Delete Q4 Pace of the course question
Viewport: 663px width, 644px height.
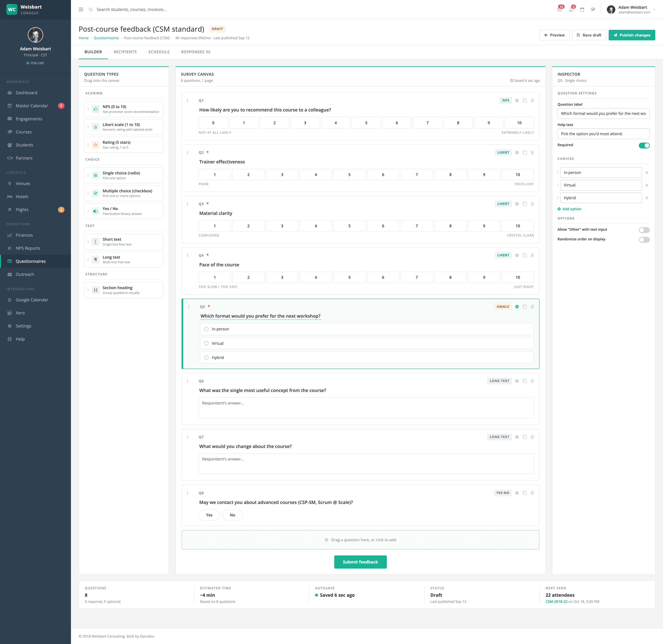(x=532, y=255)
